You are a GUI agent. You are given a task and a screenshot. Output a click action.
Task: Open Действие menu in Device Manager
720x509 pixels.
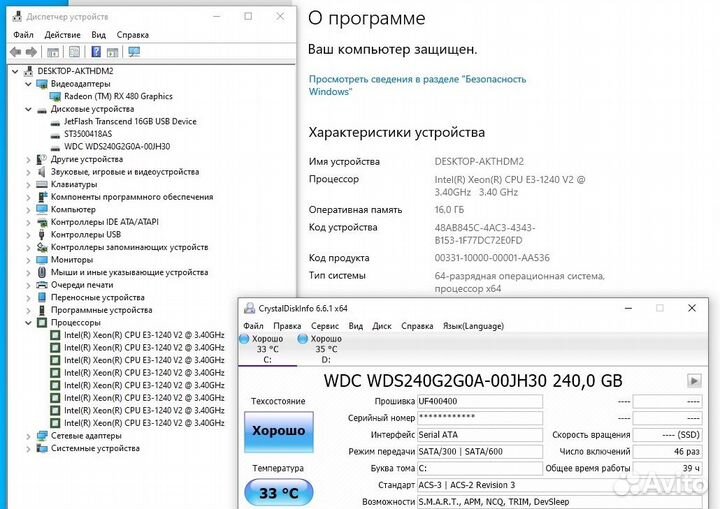[62, 35]
